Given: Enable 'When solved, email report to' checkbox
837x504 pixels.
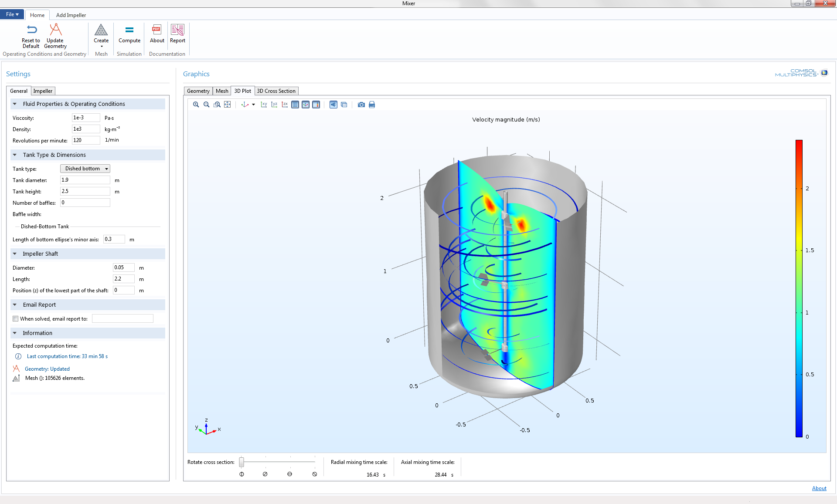Looking at the screenshot, I should (16, 319).
